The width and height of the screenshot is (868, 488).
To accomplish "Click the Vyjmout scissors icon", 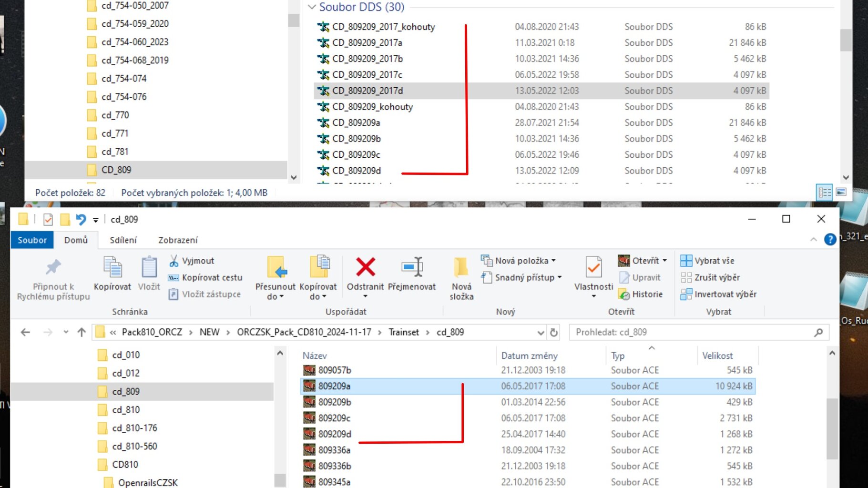I will click(174, 261).
